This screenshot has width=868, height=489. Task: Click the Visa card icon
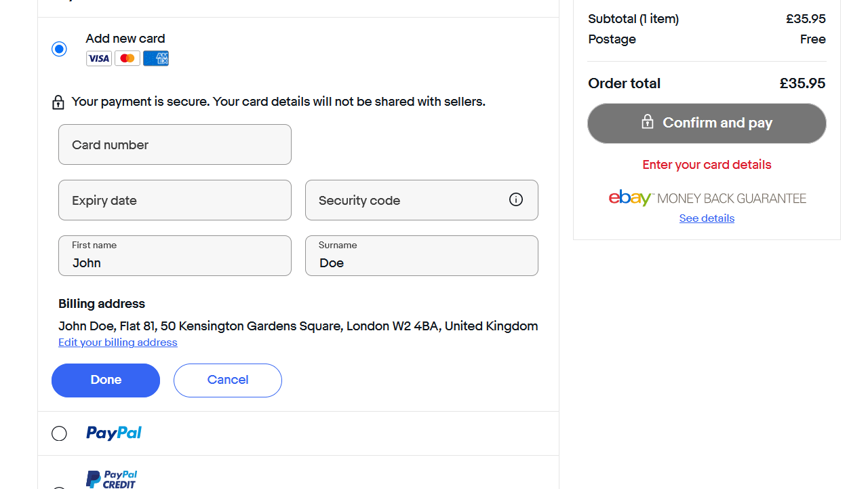[x=98, y=58]
